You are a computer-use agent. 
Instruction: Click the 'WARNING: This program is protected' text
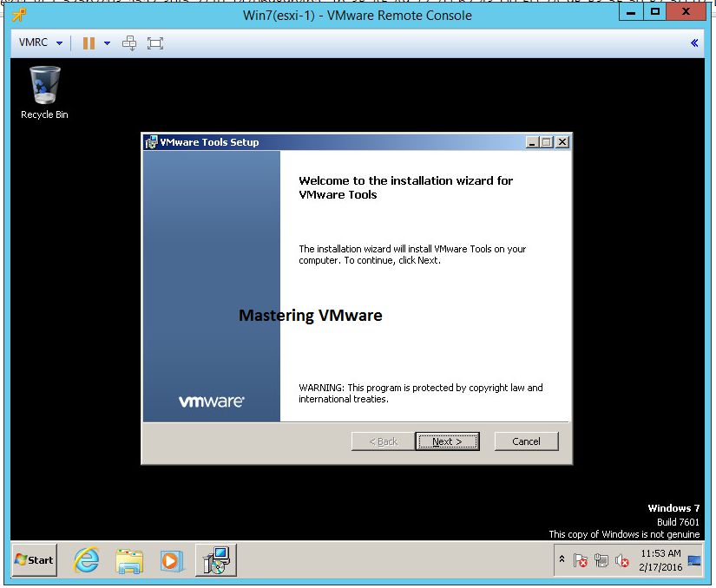pos(421,393)
